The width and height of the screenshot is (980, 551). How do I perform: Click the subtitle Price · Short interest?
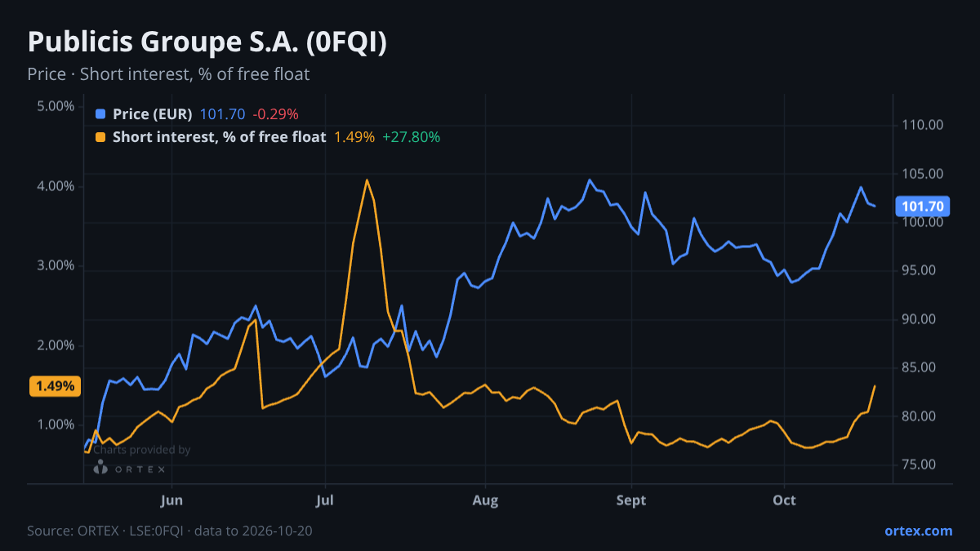[x=168, y=74]
